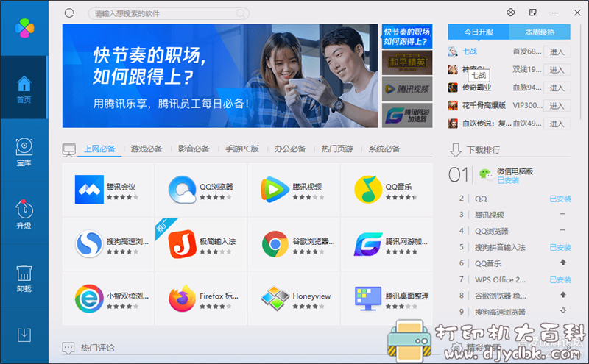Select the 腾讯网游加速器 banner thumbnail

click(x=407, y=115)
